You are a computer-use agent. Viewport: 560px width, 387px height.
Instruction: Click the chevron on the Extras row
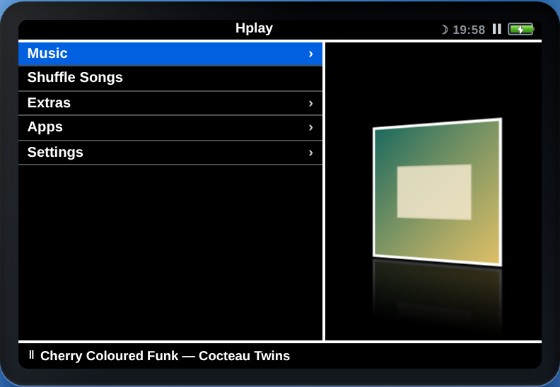coord(311,103)
